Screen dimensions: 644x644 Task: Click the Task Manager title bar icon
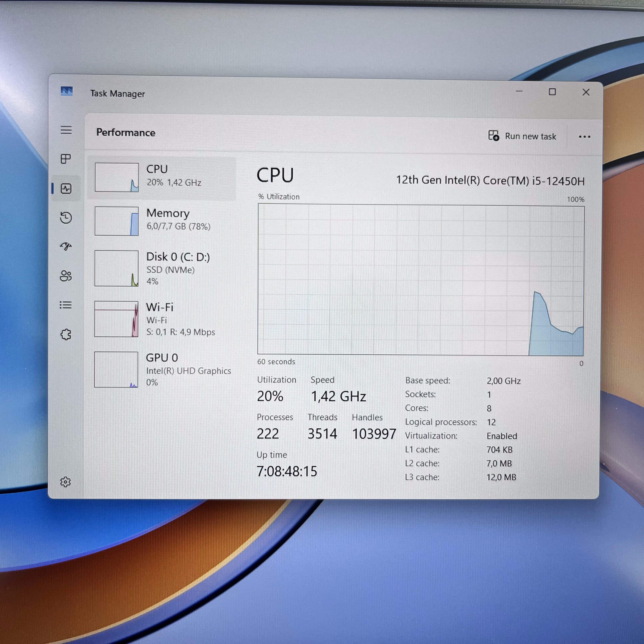(67, 91)
